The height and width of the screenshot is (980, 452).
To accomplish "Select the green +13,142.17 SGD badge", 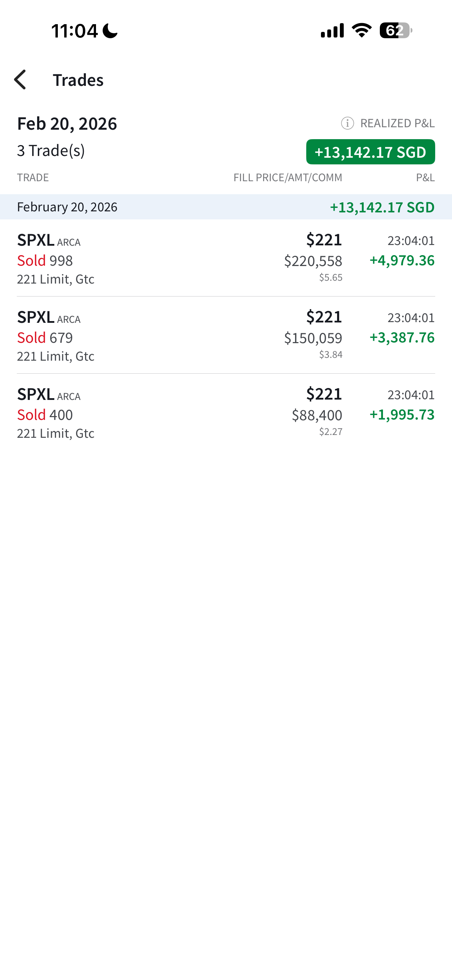I will [371, 152].
